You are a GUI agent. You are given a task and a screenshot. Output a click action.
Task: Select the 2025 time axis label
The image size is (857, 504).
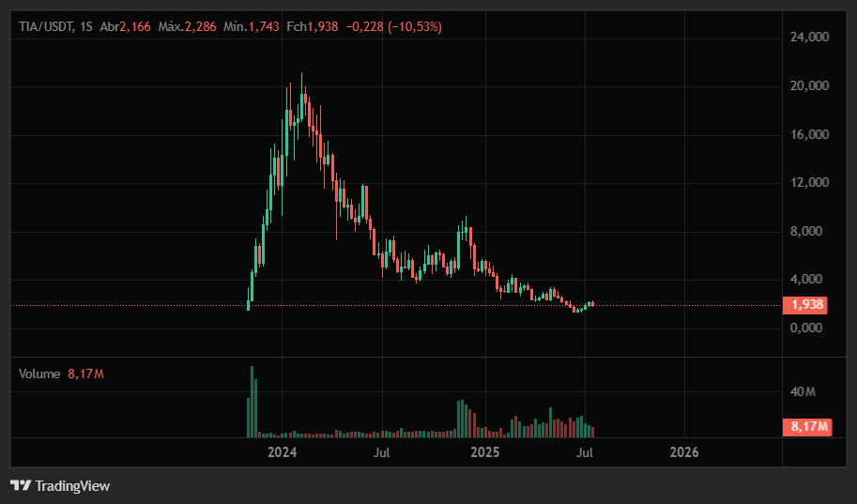click(485, 452)
